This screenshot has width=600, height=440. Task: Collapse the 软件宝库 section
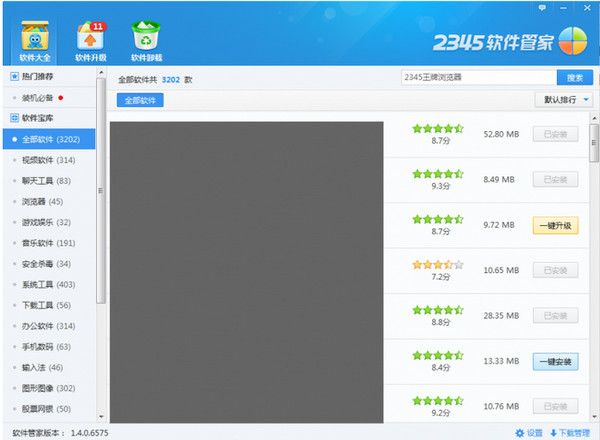[14, 117]
